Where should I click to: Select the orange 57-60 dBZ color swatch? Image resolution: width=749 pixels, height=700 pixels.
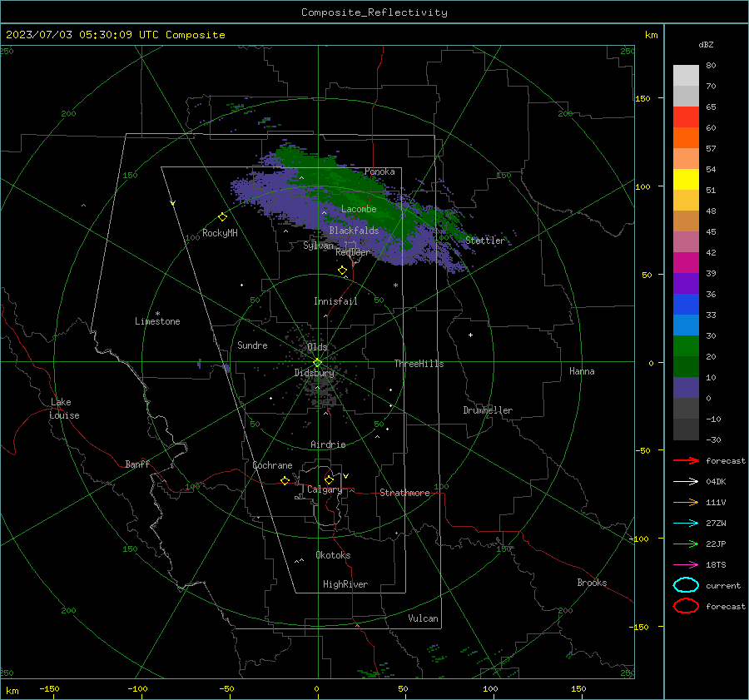[x=686, y=137]
